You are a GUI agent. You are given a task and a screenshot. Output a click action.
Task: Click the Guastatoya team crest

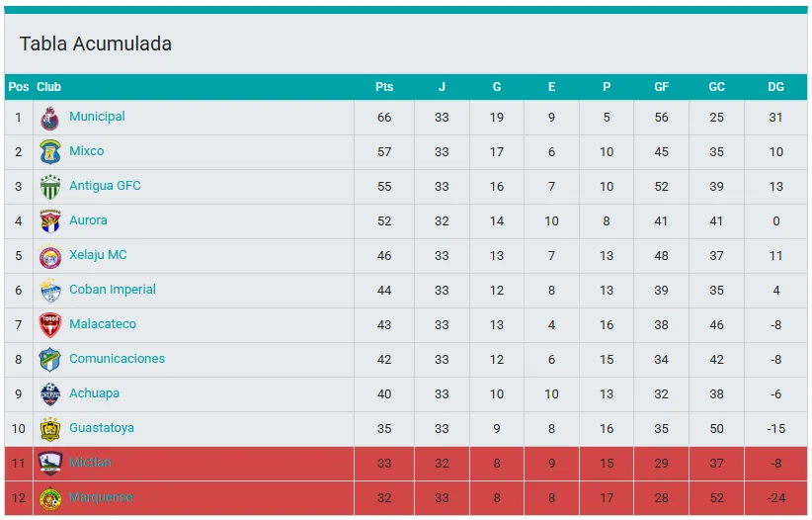(50, 429)
